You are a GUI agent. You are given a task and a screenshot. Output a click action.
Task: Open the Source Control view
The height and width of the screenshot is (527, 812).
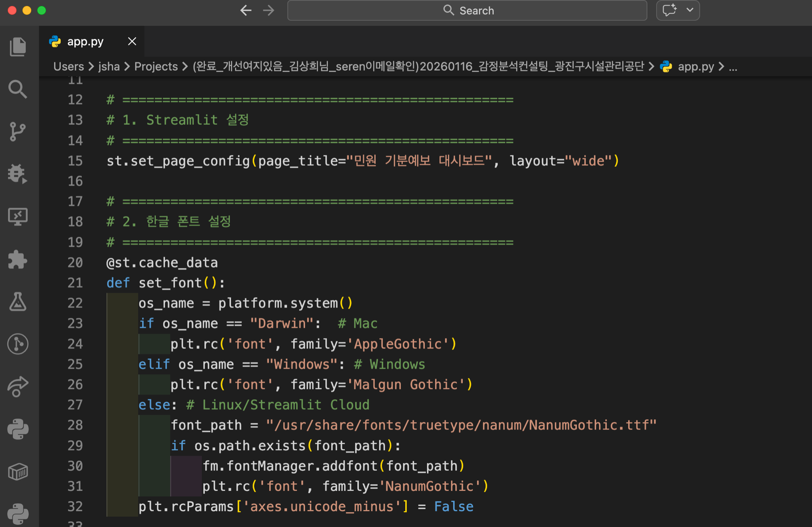click(18, 132)
